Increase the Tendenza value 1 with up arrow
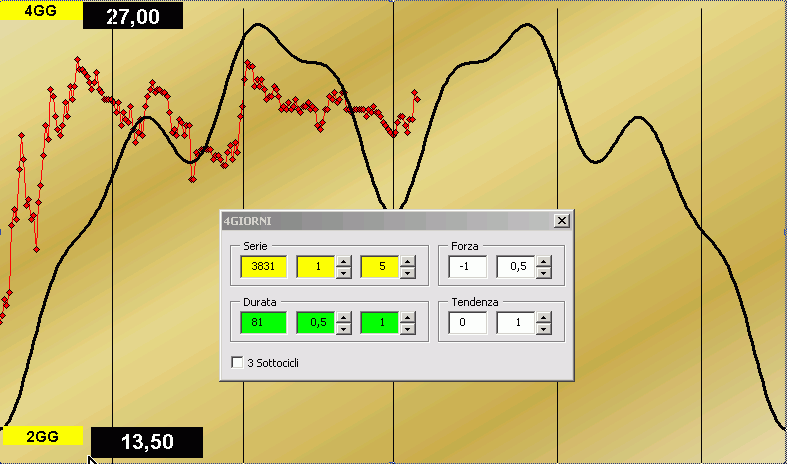 (544, 317)
